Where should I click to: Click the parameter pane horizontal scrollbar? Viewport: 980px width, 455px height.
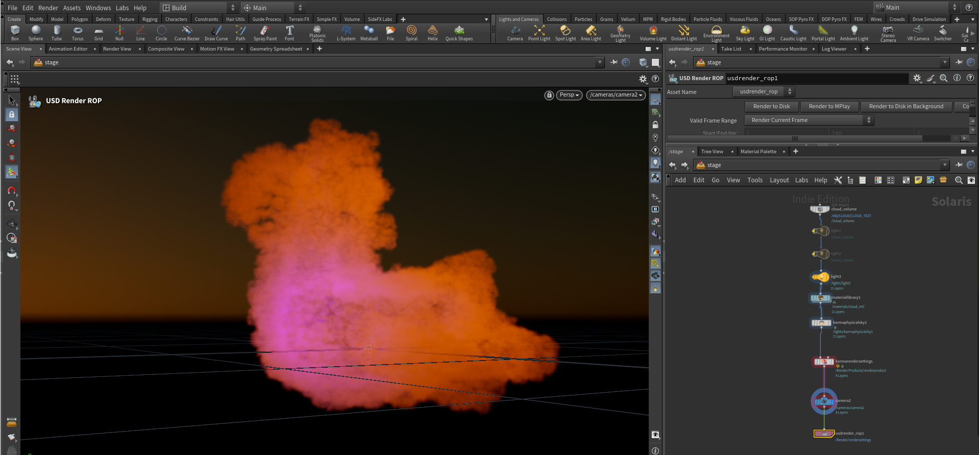click(801, 138)
